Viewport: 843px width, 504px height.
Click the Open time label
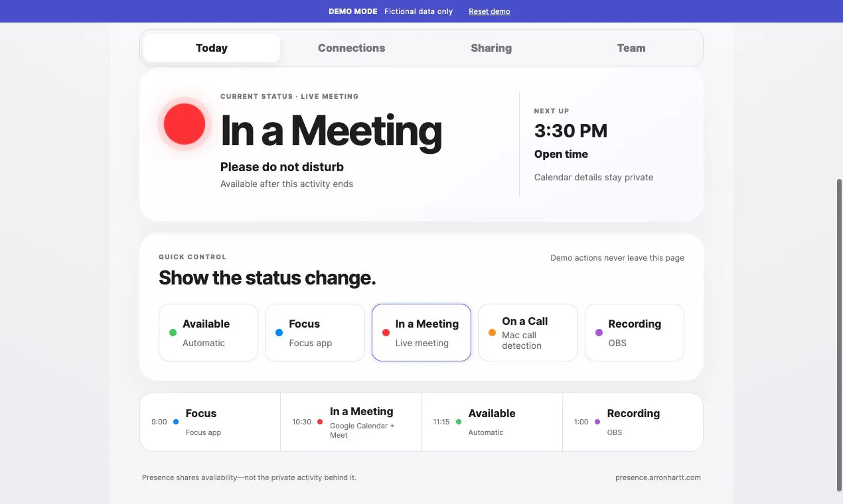[561, 154]
